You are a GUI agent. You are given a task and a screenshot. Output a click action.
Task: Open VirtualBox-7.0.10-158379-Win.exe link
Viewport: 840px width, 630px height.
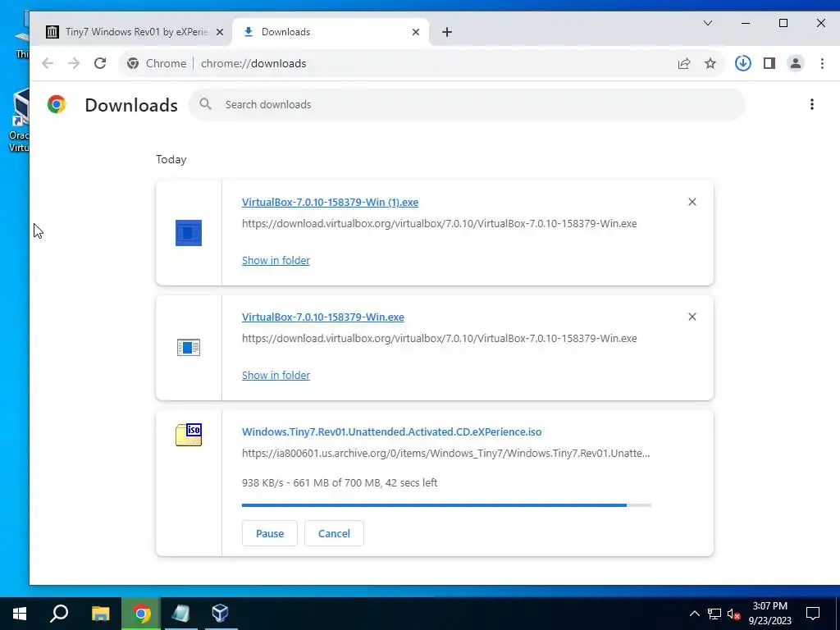(x=323, y=317)
